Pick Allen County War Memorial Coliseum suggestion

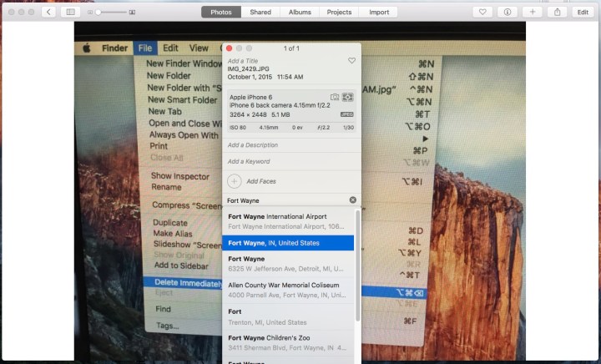(288, 290)
